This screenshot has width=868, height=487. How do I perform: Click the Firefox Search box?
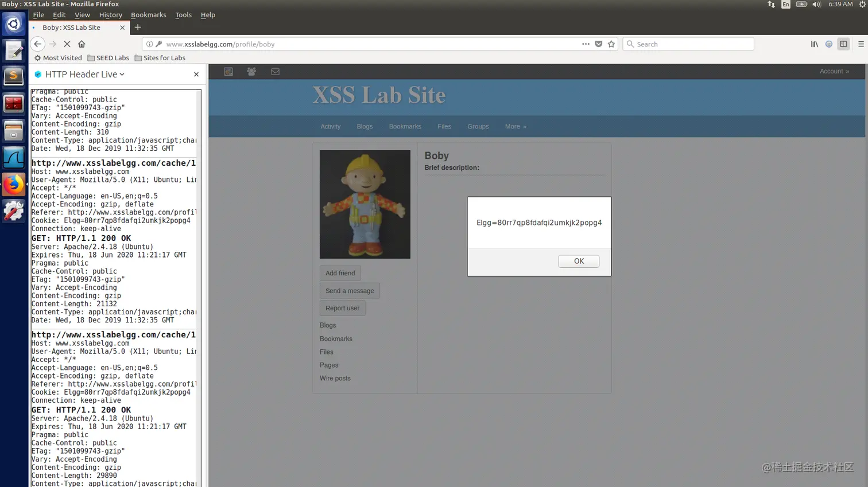click(688, 44)
